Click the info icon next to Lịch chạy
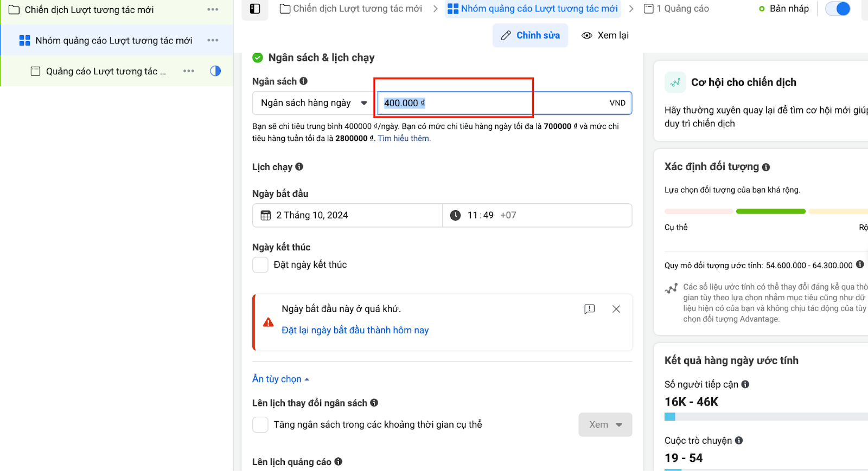This screenshot has width=868, height=471. 299,166
